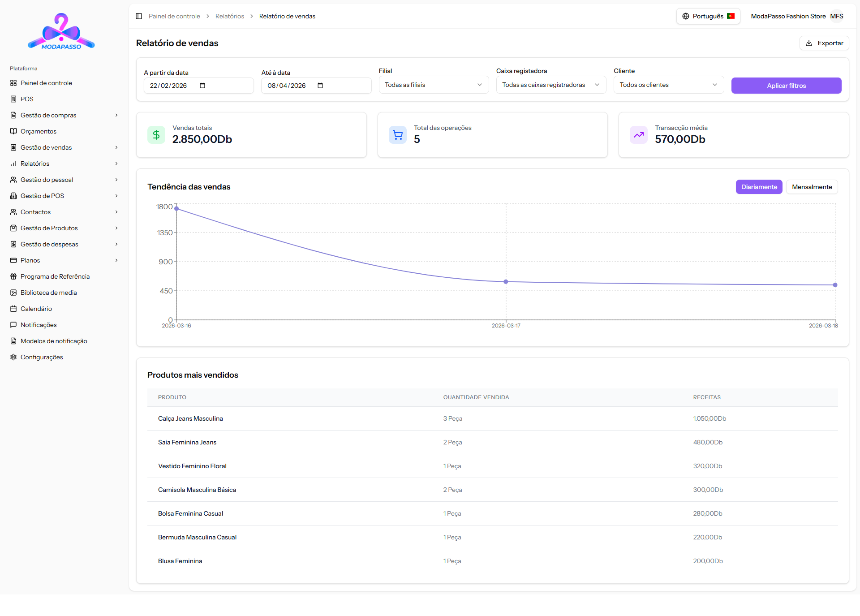
Task: Open Biblioteca de media in the sidebar
Action: [48, 293]
